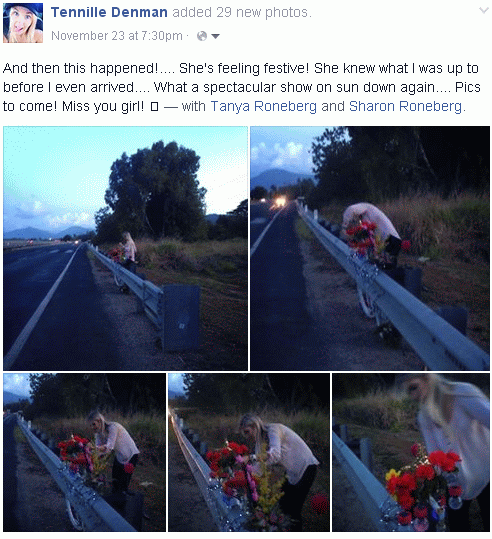Open the bottom-middle photo with yellow flowers
492x539 pixels.
[249, 452]
